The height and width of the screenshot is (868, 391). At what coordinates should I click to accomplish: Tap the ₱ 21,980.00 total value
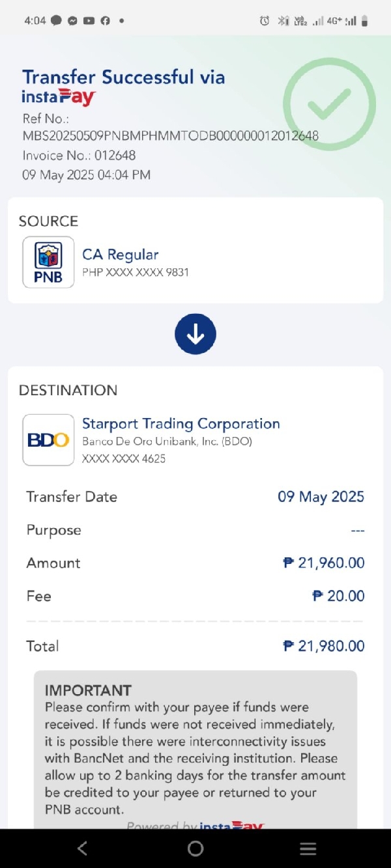tap(324, 646)
